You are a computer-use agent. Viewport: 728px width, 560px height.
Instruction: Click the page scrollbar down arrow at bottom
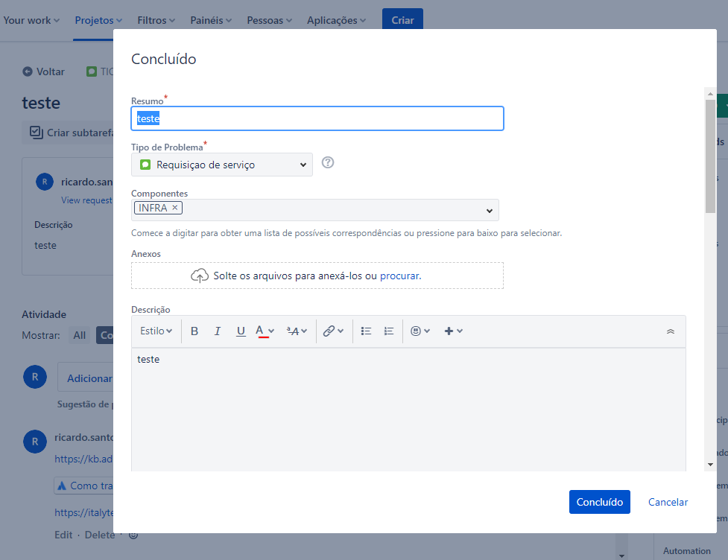[621, 556]
